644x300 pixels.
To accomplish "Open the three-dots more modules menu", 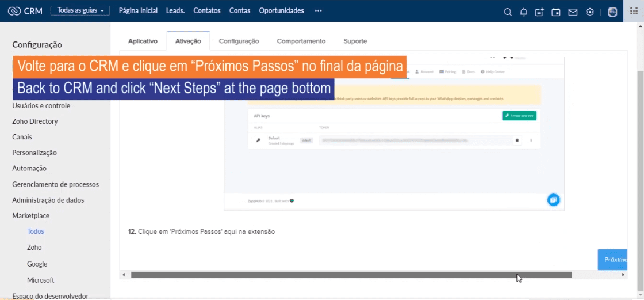I will [x=318, y=11].
